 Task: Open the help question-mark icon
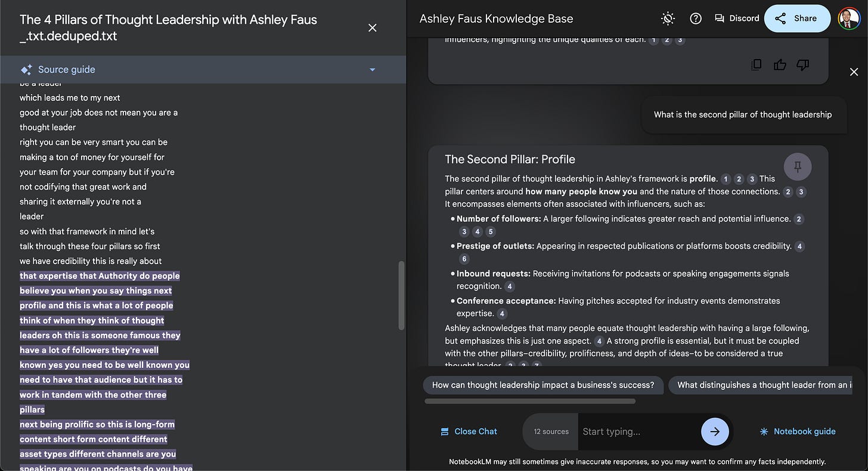click(x=696, y=18)
